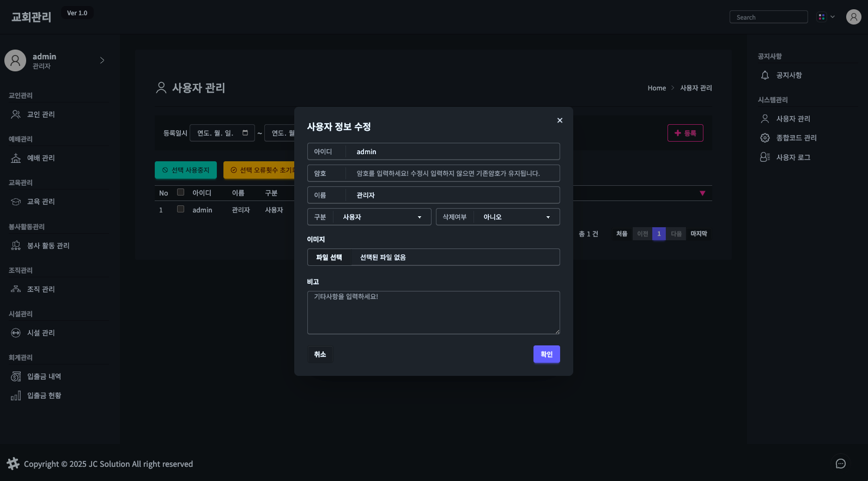Check the admin row checkbox
The image size is (868, 481).
click(x=180, y=209)
